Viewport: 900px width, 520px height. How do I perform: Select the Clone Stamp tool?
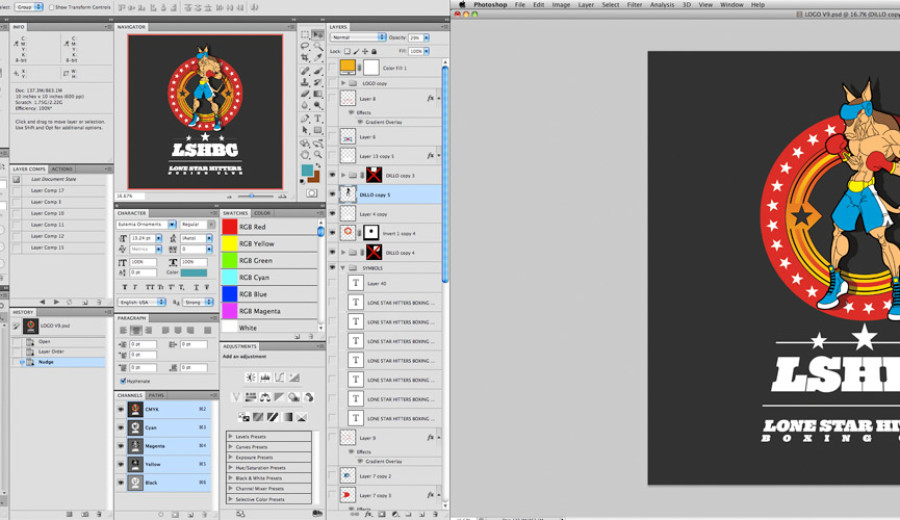coord(305,82)
